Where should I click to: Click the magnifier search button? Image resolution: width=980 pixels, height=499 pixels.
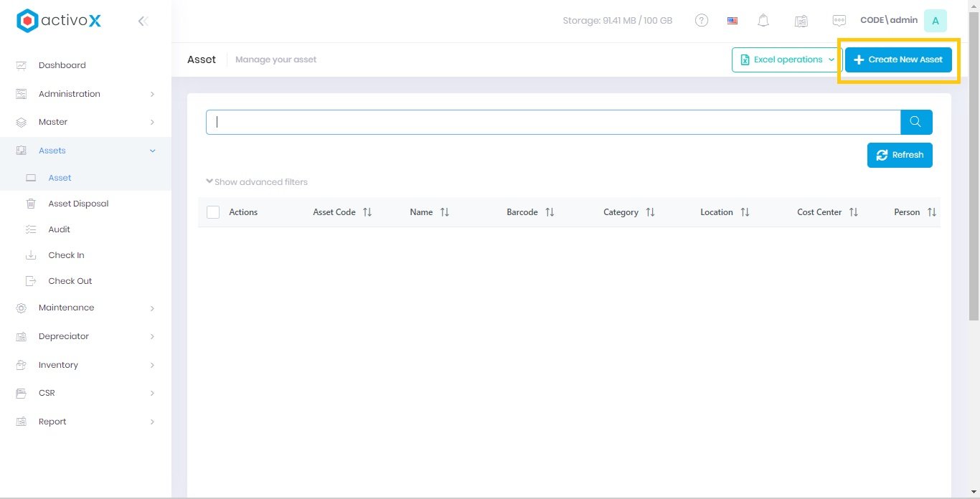(916, 122)
